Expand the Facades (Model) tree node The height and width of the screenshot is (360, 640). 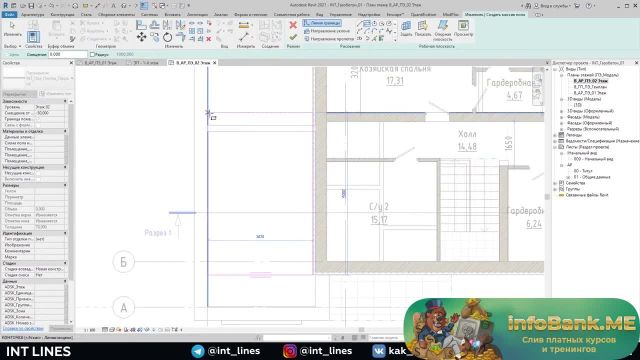[x=562, y=117]
